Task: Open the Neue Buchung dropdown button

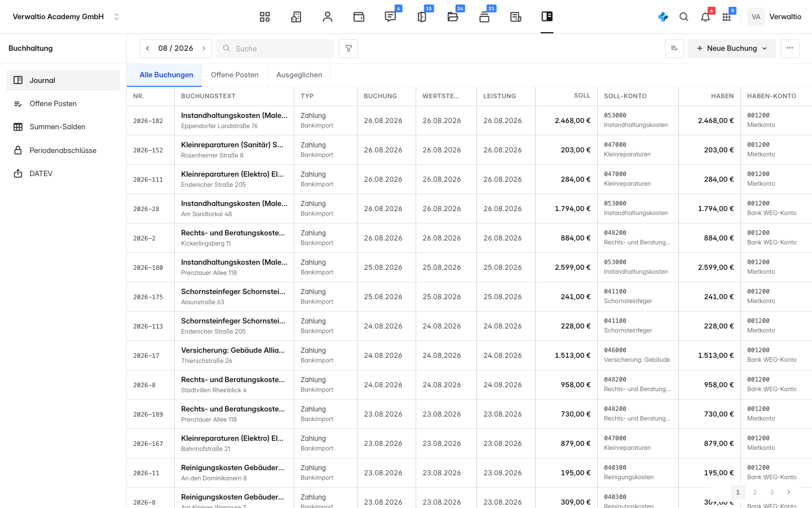Action: tap(732, 49)
